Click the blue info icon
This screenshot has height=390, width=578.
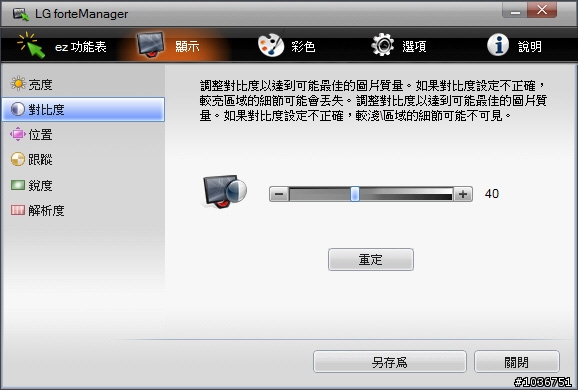pyautogui.click(x=498, y=45)
